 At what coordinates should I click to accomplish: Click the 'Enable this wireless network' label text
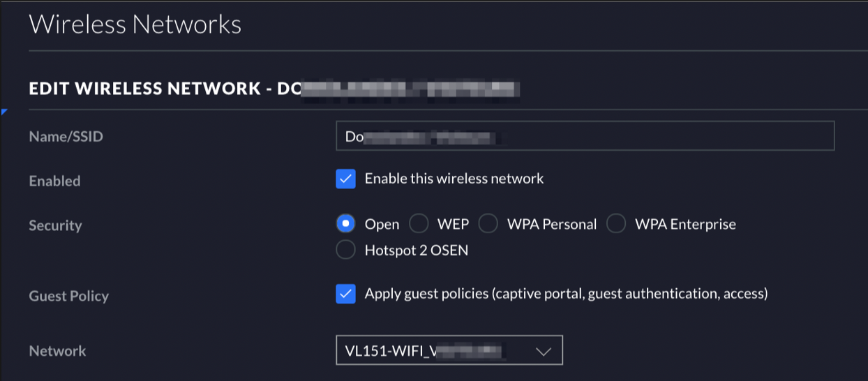tap(454, 179)
